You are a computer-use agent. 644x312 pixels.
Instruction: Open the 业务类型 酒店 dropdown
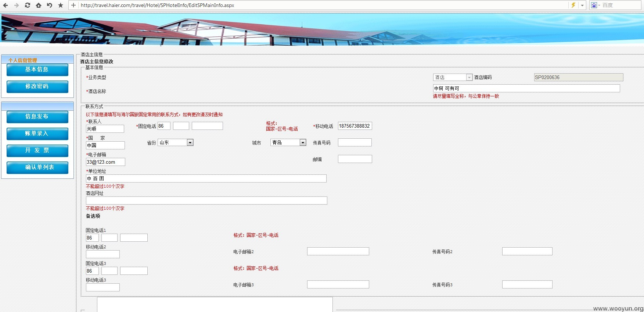tap(453, 77)
